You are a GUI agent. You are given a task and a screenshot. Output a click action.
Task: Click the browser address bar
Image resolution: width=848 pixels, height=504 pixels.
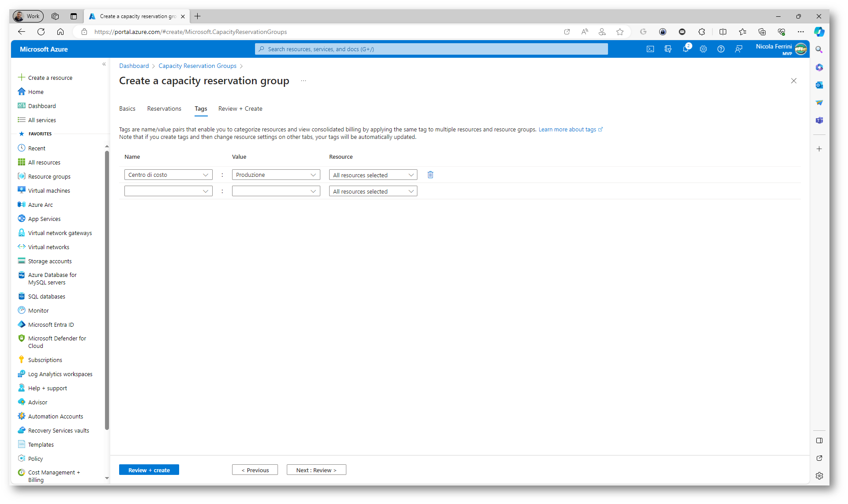(318, 32)
